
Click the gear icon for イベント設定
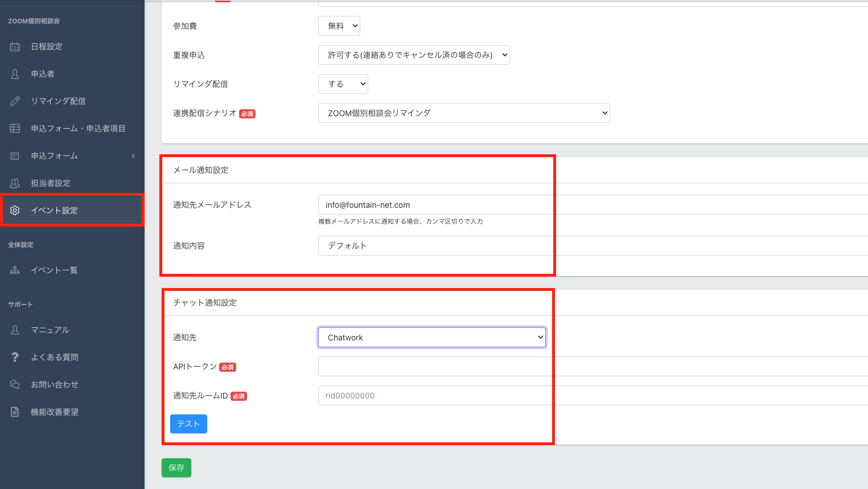[15, 211]
